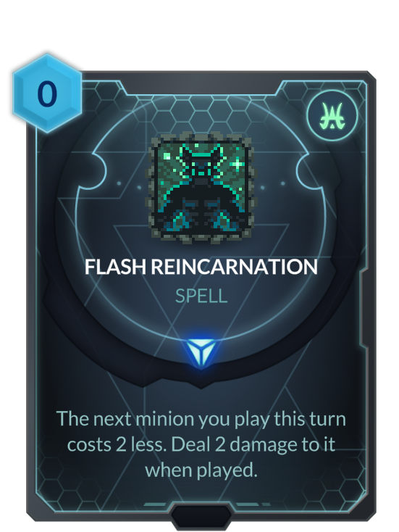Screen dimensions: 399x532
Task: Click the words 'when played.'
Action: pyautogui.click(x=201, y=470)
